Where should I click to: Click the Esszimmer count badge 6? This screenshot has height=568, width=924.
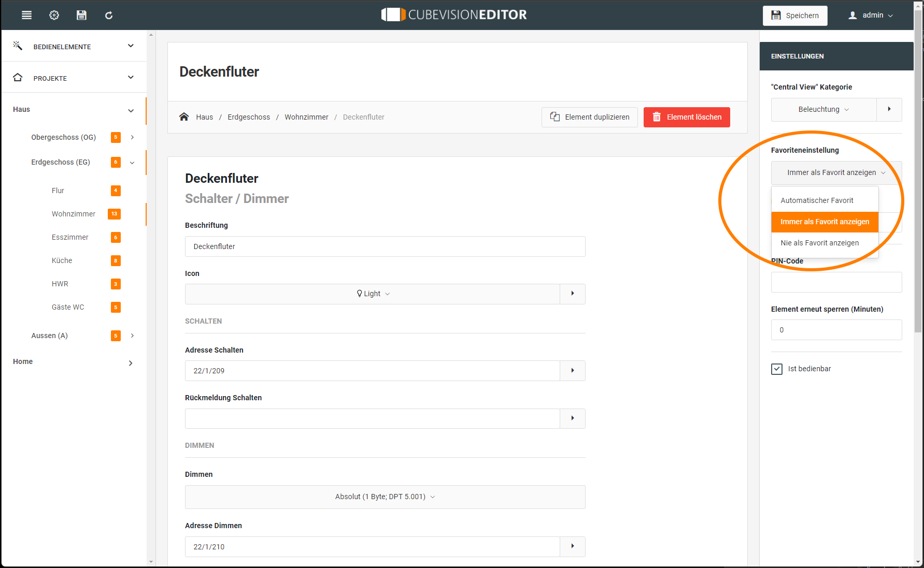pyautogui.click(x=116, y=237)
